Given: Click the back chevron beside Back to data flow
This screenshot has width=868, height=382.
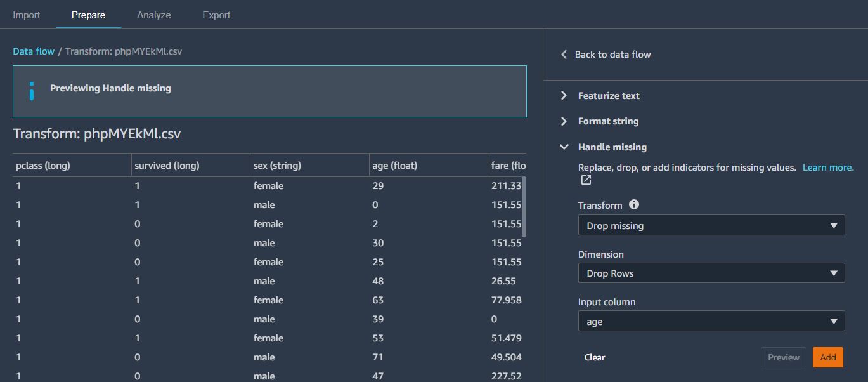Looking at the screenshot, I should pyautogui.click(x=564, y=55).
